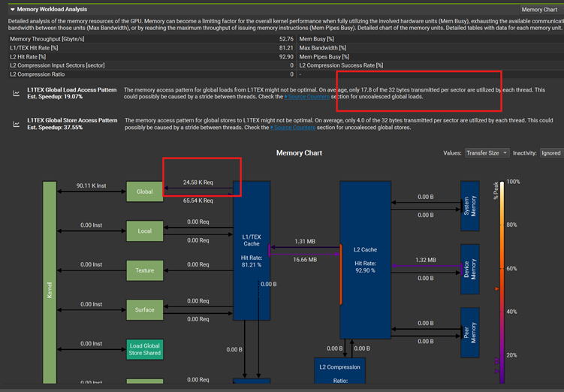Click the 52.76 throughput value

pos(286,39)
